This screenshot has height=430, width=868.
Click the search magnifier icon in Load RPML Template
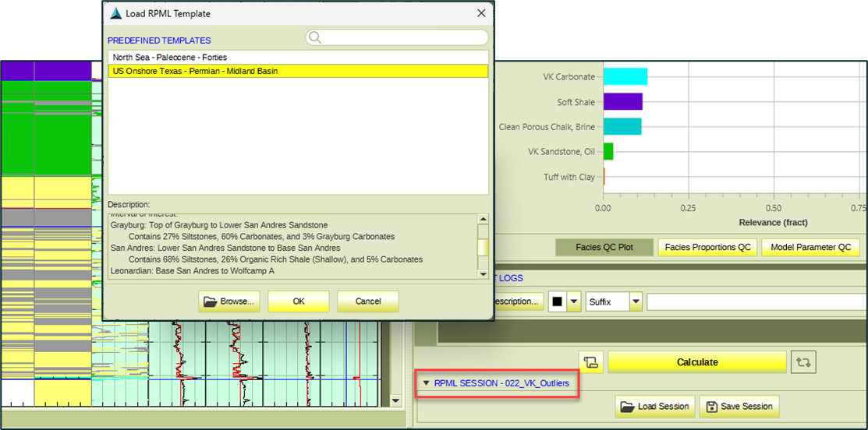click(x=315, y=37)
